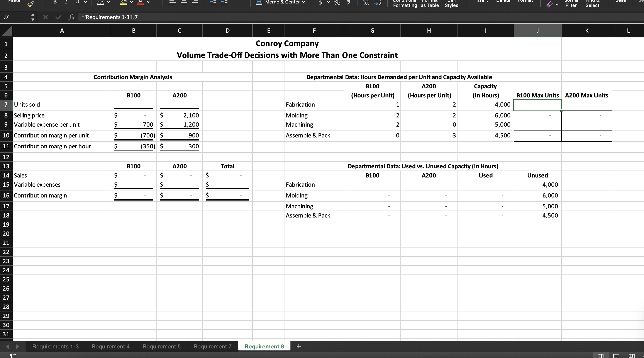
Task: Switch to the Requirements 1-3 sheet tab
Action: pos(55,346)
